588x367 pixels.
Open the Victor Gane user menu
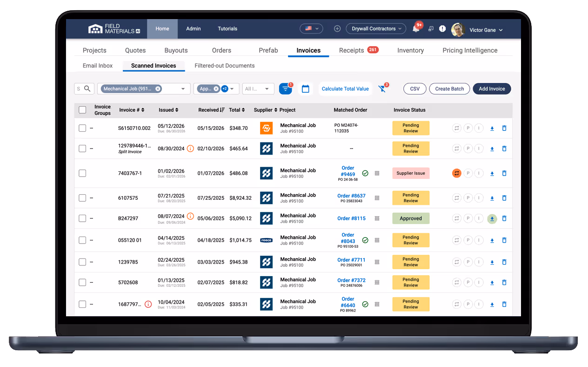pyautogui.click(x=486, y=30)
